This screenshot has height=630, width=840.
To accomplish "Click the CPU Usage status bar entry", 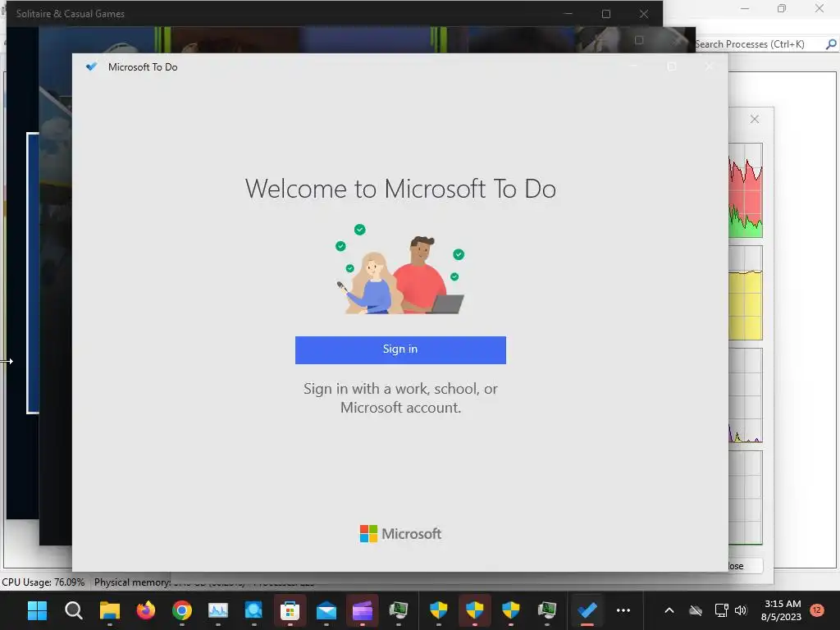I will [x=43, y=582].
